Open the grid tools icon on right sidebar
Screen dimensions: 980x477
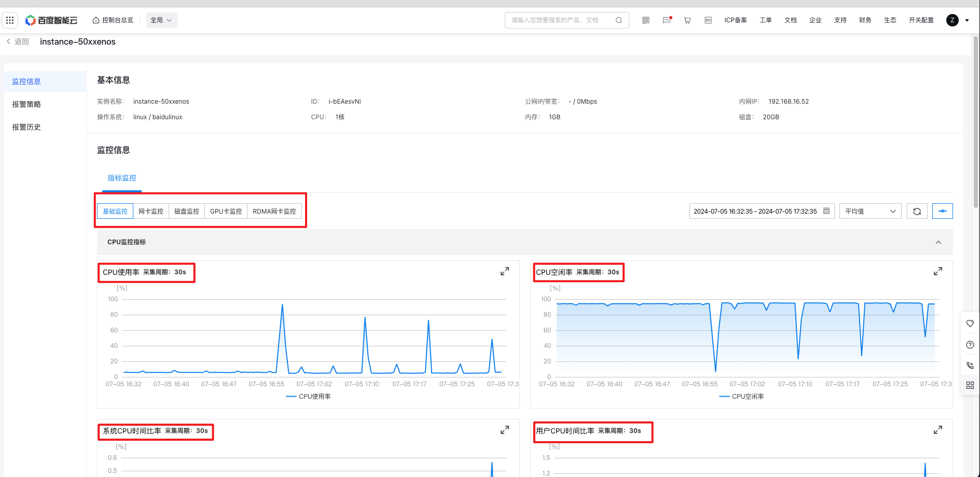[x=970, y=385]
